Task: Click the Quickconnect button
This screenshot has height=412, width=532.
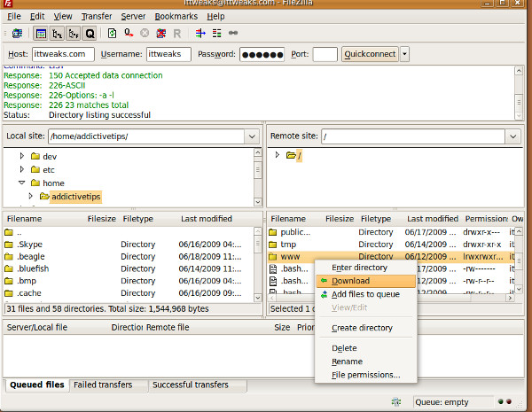Action: coord(370,54)
